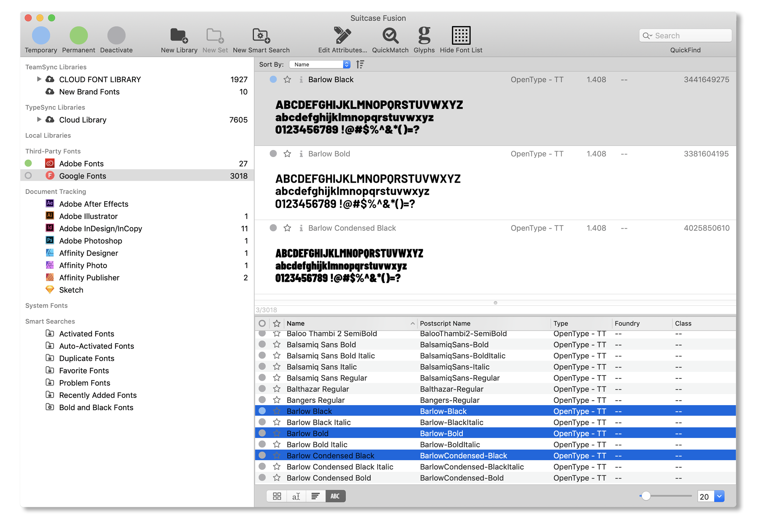Click the New Library icon
Viewport: 761px width, 532px height.
tap(179, 35)
